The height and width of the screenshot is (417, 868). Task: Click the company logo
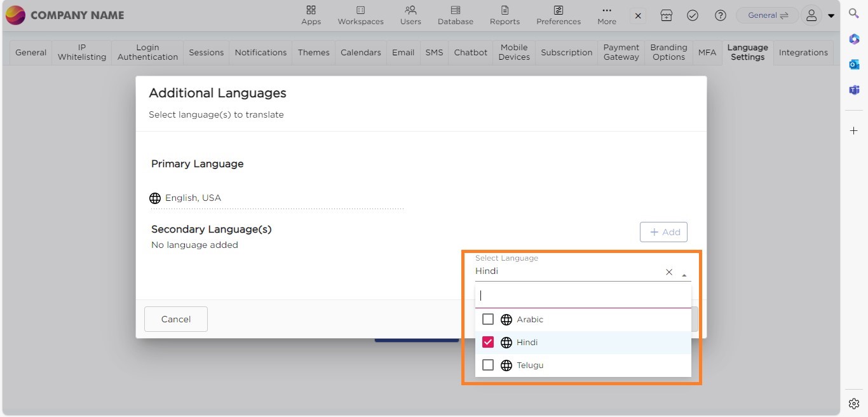15,15
